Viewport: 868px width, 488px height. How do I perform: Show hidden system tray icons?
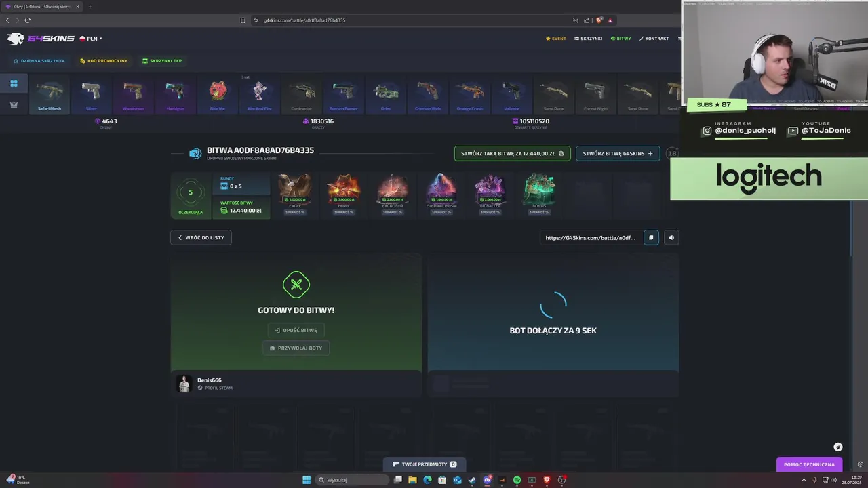coord(804,480)
